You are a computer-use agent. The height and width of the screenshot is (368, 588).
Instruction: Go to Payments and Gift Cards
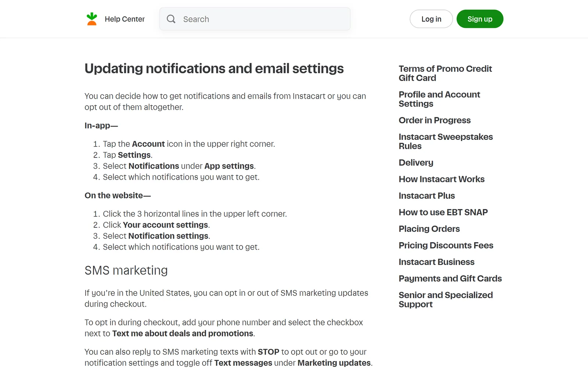click(450, 279)
